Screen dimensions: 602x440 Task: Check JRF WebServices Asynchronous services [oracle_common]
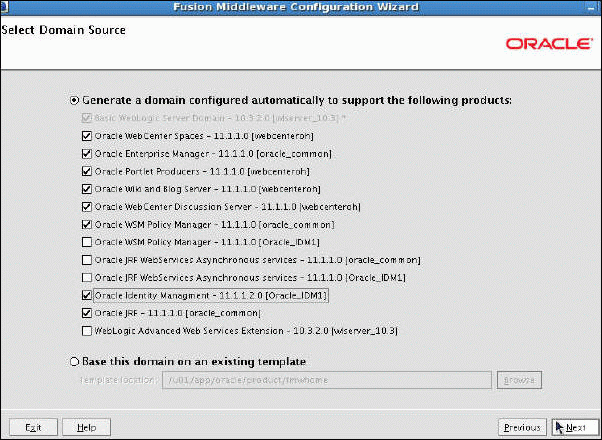click(x=87, y=261)
